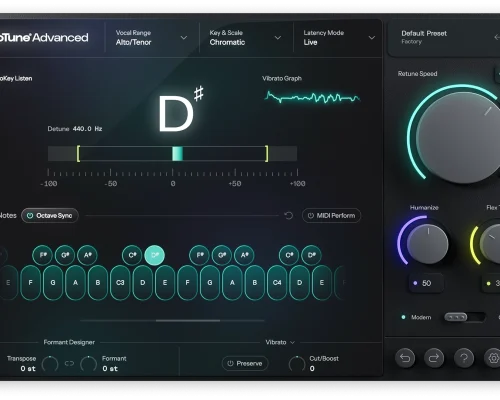Click the Vibrato Graph waveform display
This screenshot has height=400, width=500.
click(312, 97)
